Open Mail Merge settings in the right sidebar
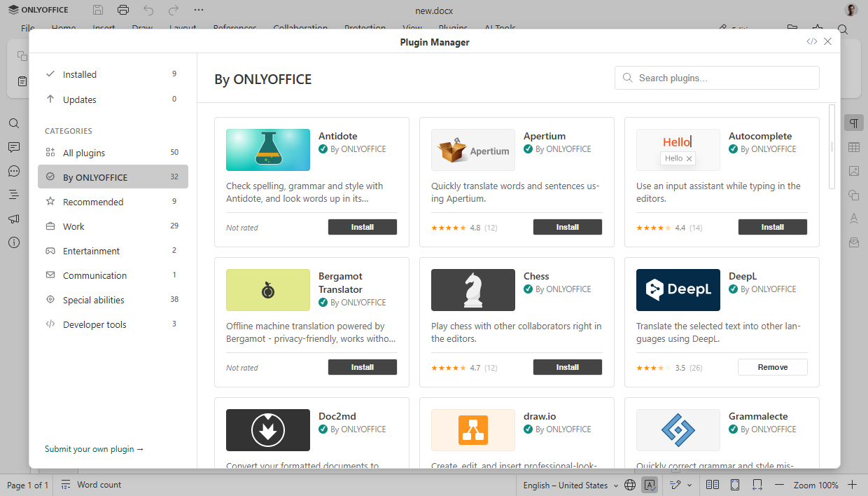This screenshot has width=868, height=496. (x=854, y=242)
